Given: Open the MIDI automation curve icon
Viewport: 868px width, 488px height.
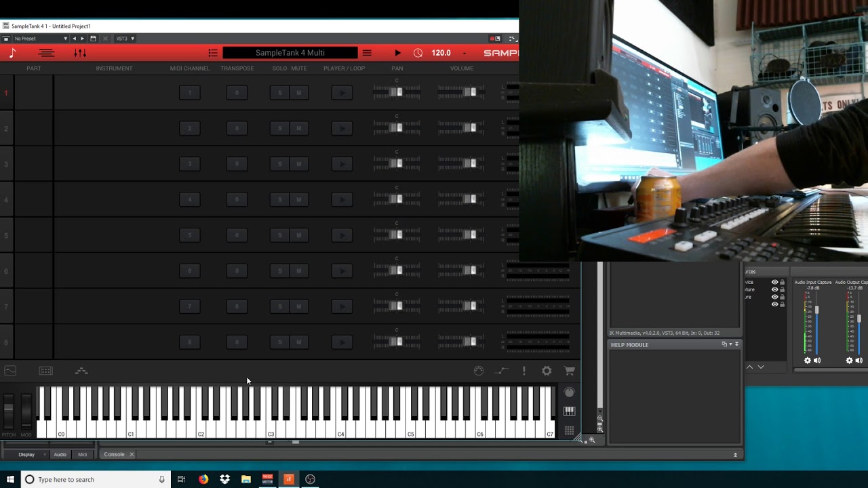Looking at the screenshot, I should pyautogui.click(x=501, y=371).
